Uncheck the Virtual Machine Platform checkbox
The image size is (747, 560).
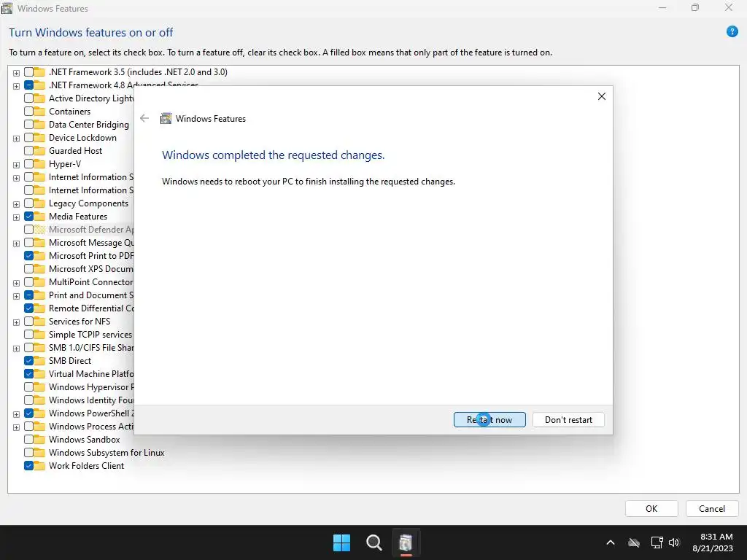[x=28, y=374]
